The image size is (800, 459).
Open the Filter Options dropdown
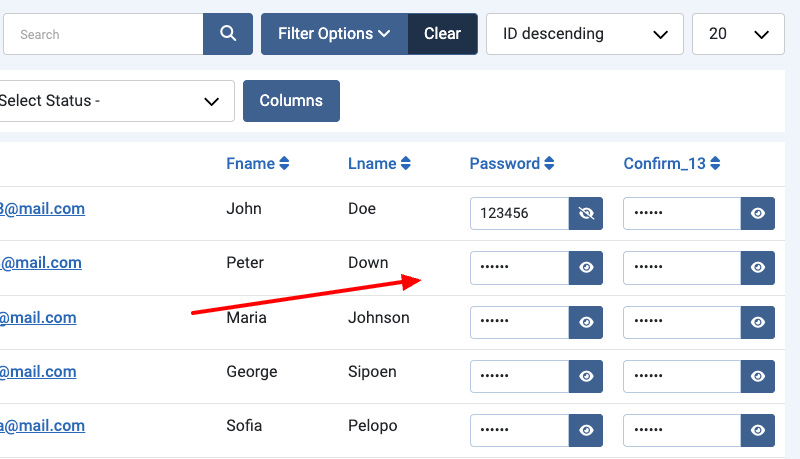[334, 34]
